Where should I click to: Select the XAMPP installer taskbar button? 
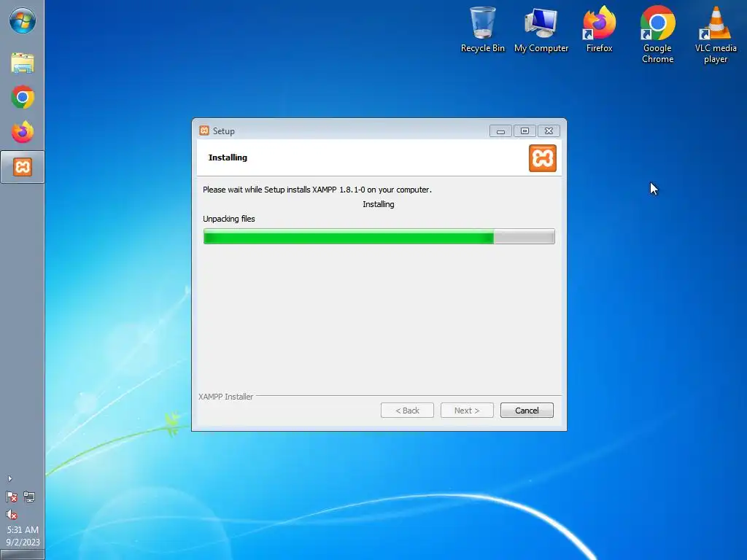pos(23,167)
